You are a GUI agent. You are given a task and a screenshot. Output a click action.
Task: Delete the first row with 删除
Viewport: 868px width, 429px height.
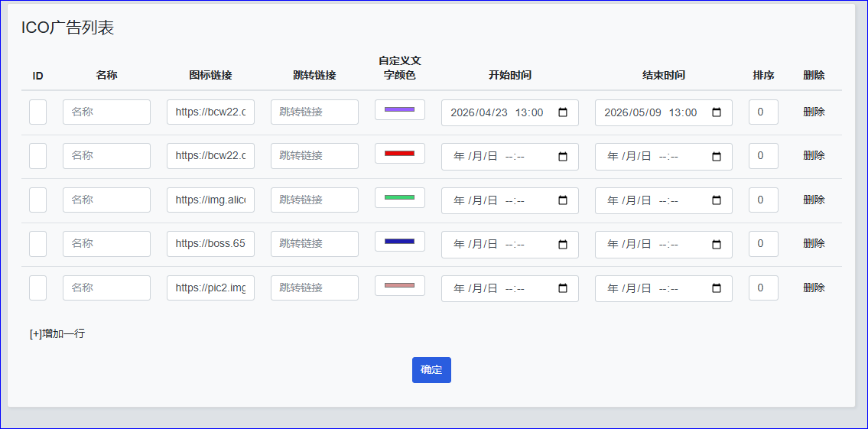click(x=814, y=112)
